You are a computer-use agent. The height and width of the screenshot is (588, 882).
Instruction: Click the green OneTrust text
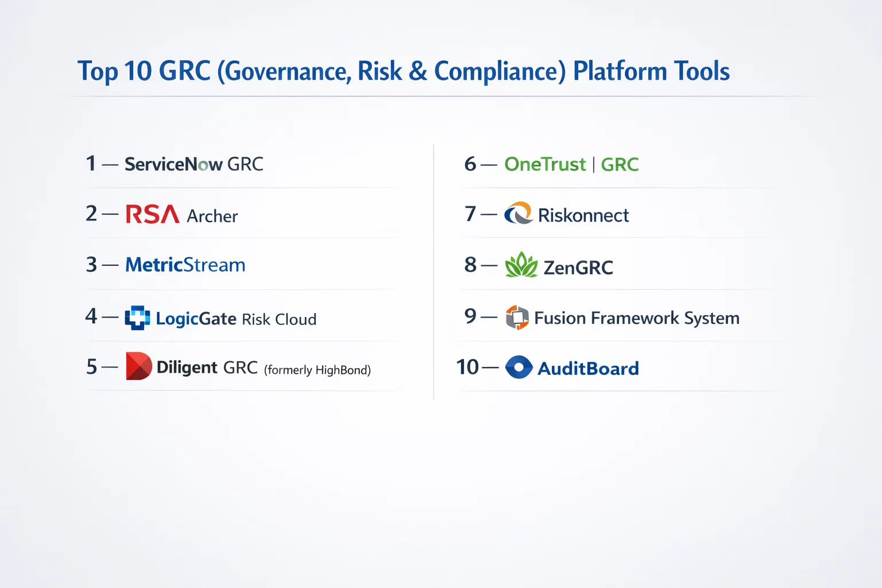[544, 164]
